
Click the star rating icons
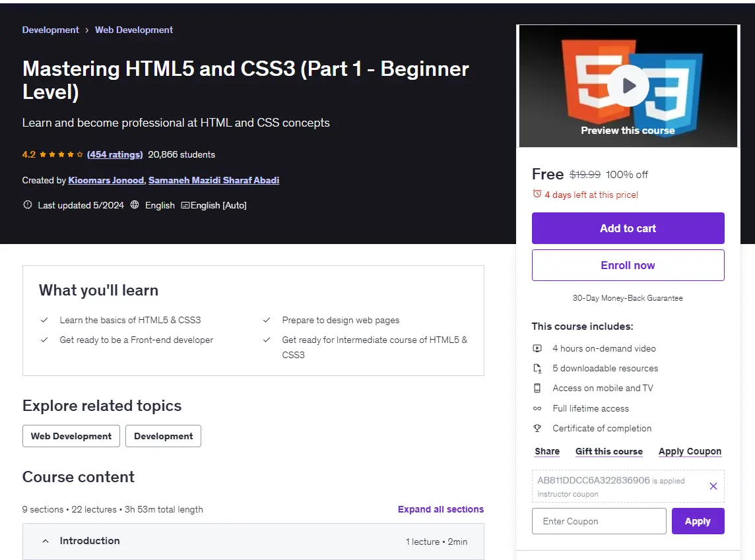(x=61, y=154)
